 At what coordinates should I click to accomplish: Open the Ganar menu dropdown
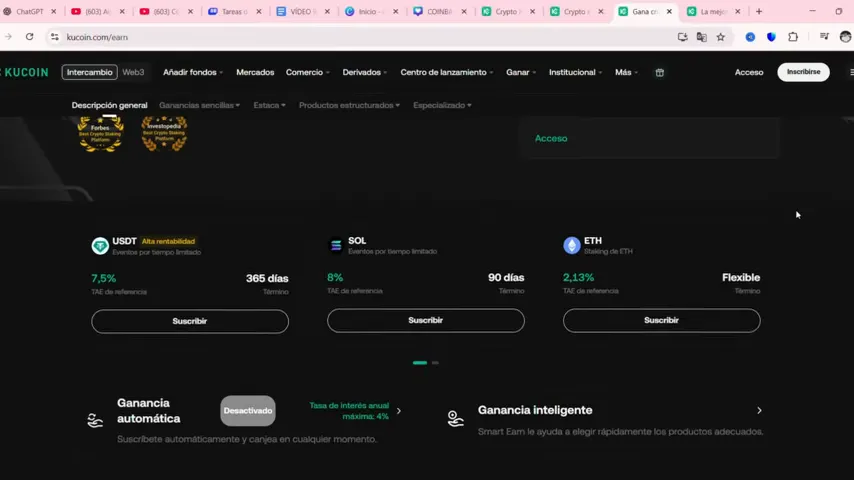coord(521,72)
